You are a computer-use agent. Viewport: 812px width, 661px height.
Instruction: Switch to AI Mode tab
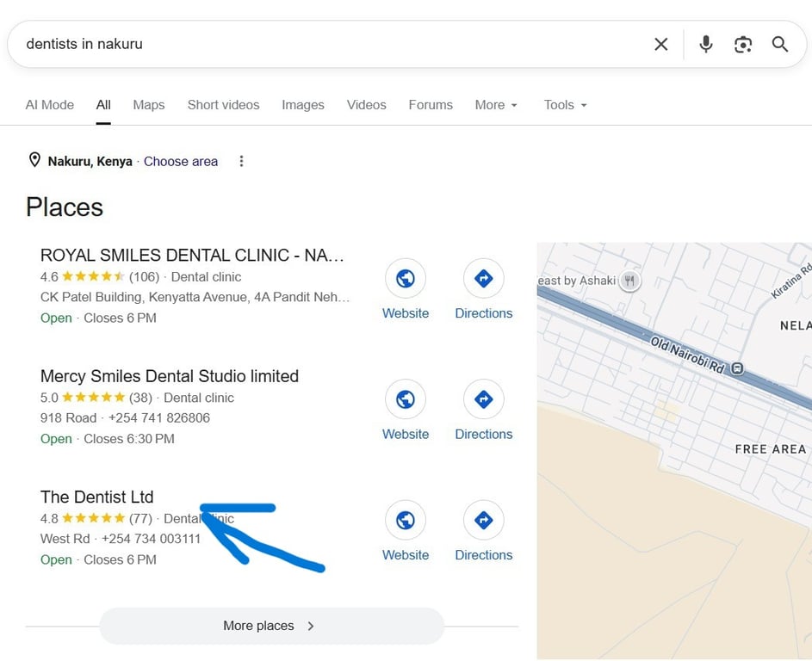tap(50, 105)
